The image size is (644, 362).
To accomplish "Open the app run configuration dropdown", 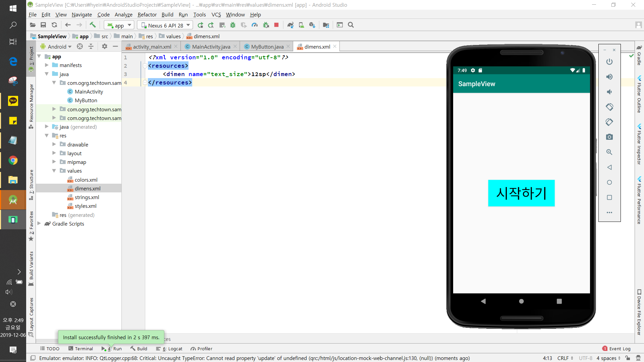I will pos(119,25).
